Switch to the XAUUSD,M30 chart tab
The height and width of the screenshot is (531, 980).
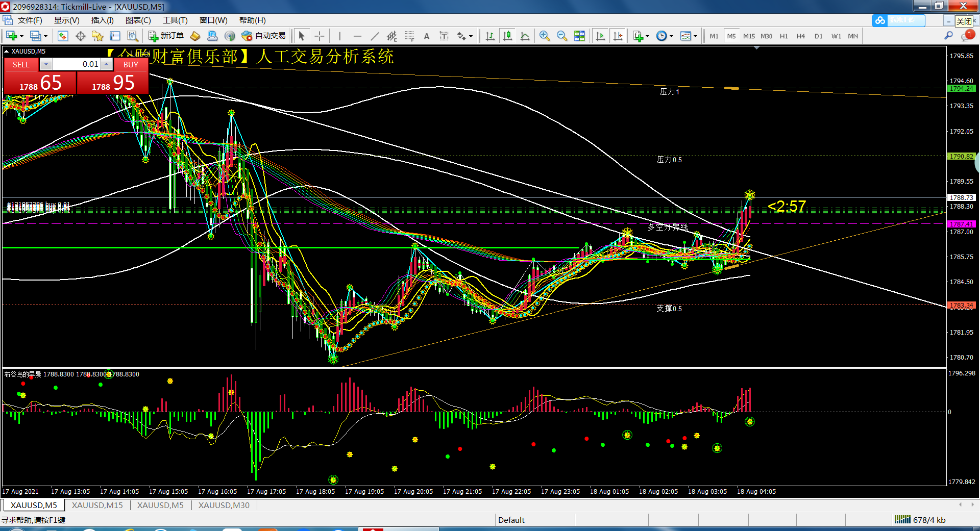[224, 505]
